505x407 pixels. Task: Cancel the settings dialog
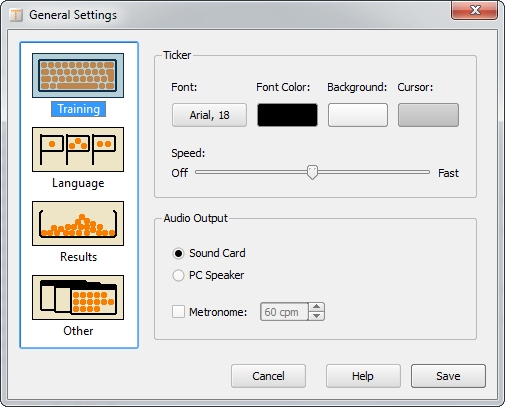(268, 376)
